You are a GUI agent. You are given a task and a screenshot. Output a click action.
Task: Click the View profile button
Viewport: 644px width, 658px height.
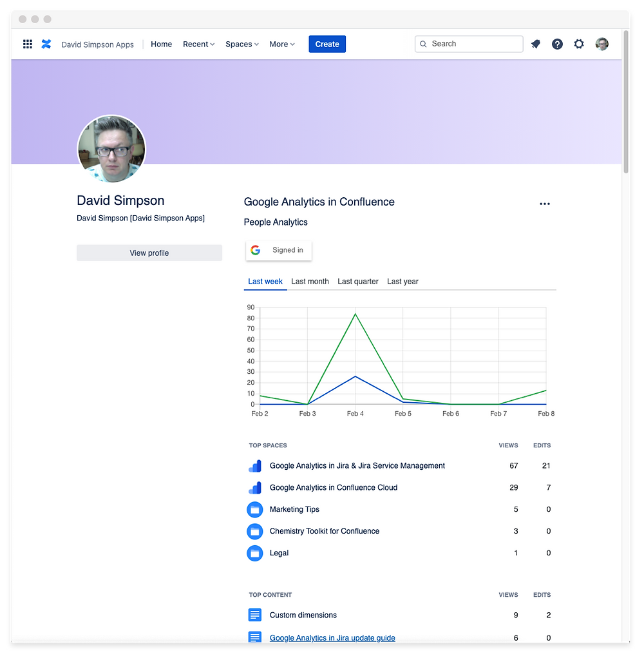pos(149,253)
